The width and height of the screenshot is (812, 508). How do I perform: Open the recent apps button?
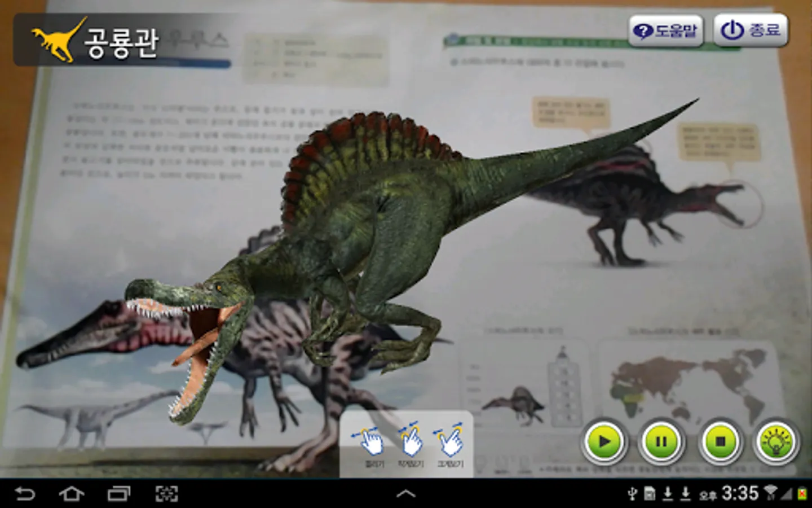(x=118, y=494)
